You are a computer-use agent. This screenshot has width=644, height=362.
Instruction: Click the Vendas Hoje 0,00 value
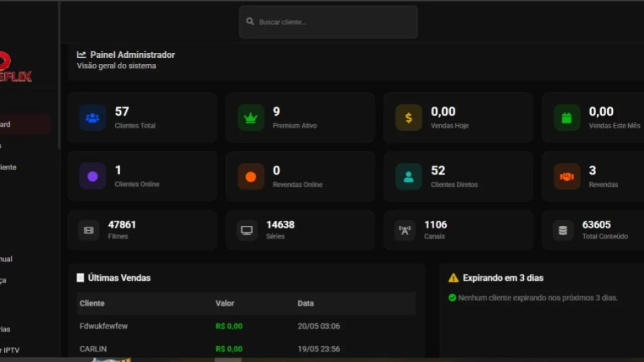pos(443,111)
